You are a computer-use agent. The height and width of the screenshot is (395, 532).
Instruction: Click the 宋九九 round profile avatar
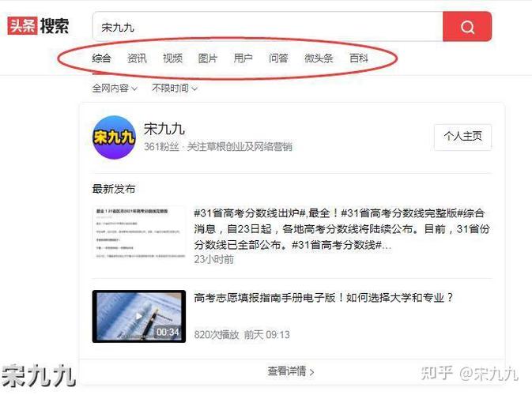[x=115, y=137]
